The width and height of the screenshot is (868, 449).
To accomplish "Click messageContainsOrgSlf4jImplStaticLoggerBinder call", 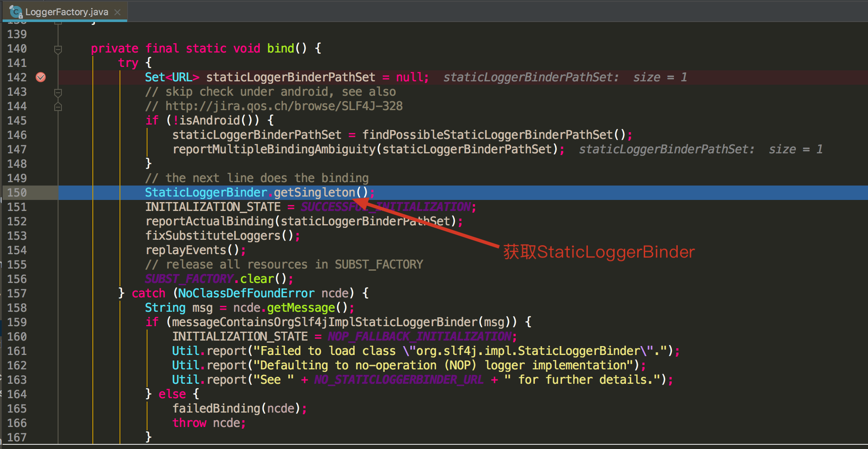I will 325,322.
